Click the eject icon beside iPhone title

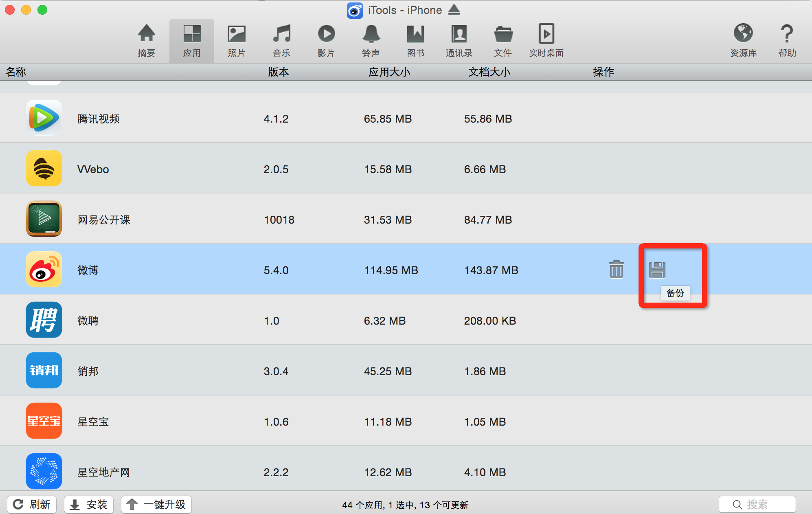(x=454, y=10)
